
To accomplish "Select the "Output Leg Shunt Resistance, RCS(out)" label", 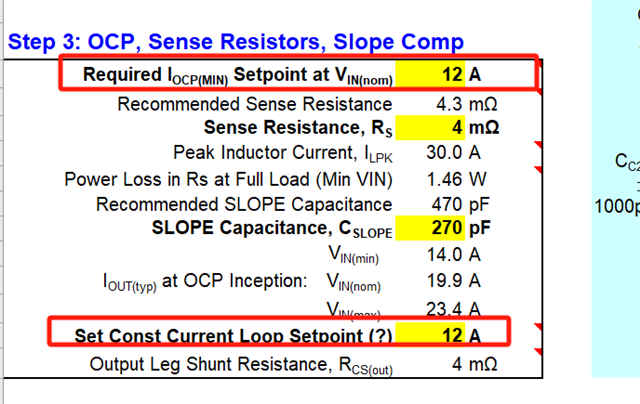I will 241,362.
